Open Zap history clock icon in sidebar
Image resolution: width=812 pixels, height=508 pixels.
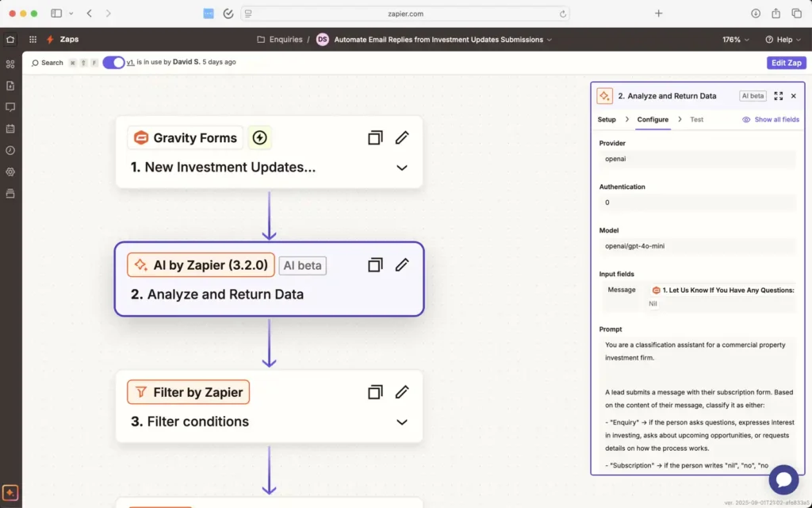[x=10, y=150]
